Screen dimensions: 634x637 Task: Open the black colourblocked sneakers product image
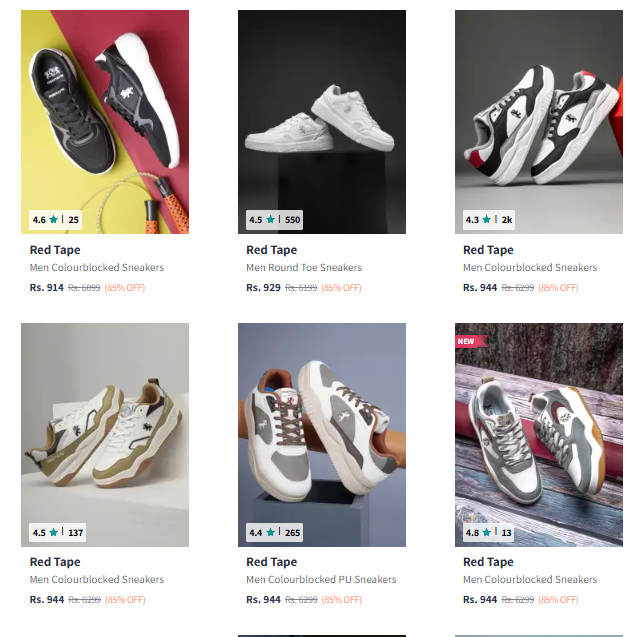105,110
